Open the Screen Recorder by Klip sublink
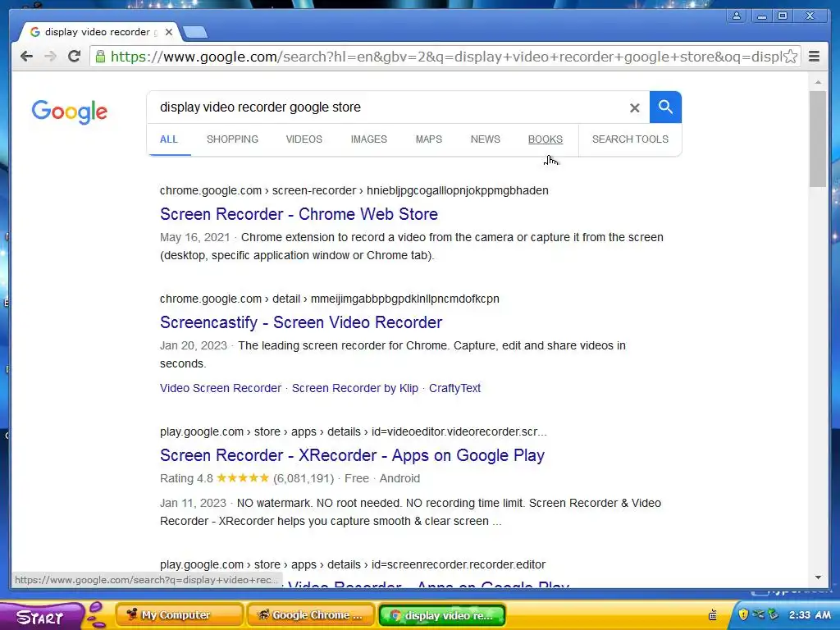The height and width of the screenshot is (630, 840). 355,388
